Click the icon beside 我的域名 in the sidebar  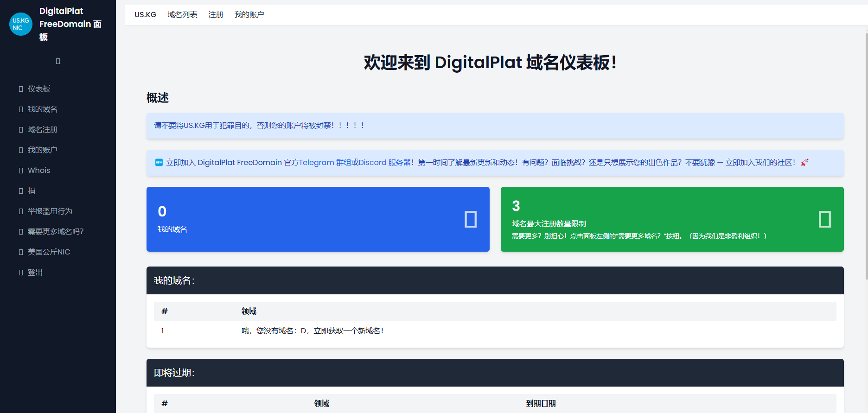coord(21,109)
